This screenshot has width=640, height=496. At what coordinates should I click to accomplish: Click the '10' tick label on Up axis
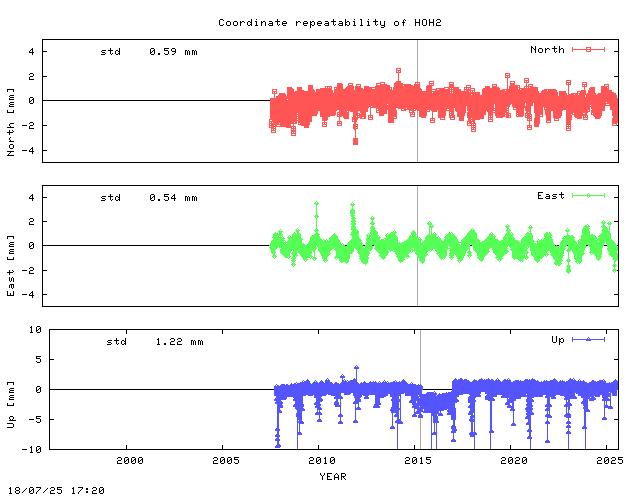pos(35,330)
